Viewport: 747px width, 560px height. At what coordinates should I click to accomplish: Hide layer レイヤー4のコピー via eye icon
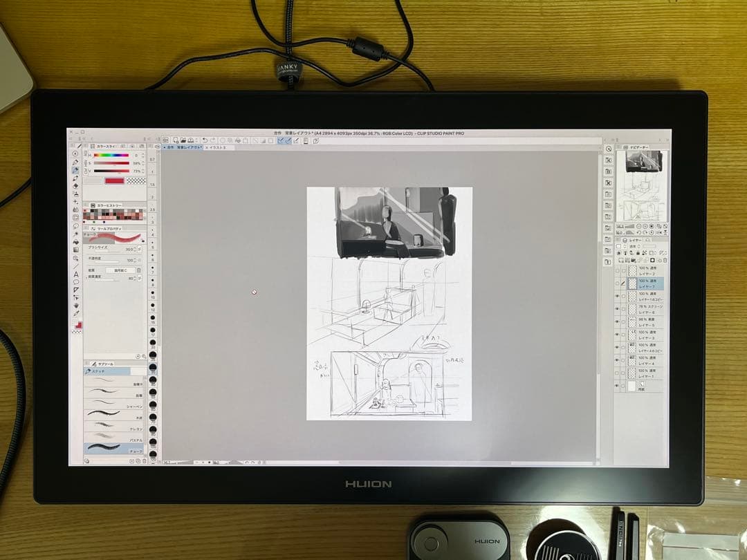pyautogui.click(x=617, y=347)
